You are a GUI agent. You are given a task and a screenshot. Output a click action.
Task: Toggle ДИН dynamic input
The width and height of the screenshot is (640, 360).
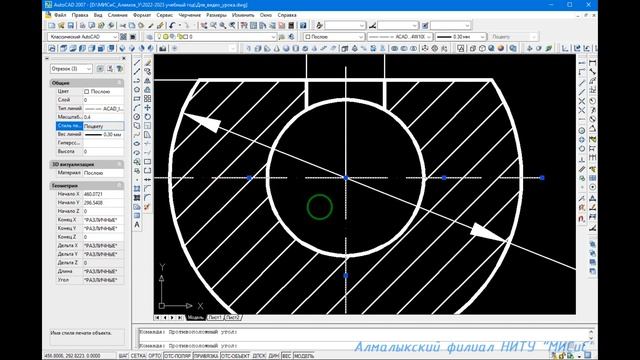273,356
